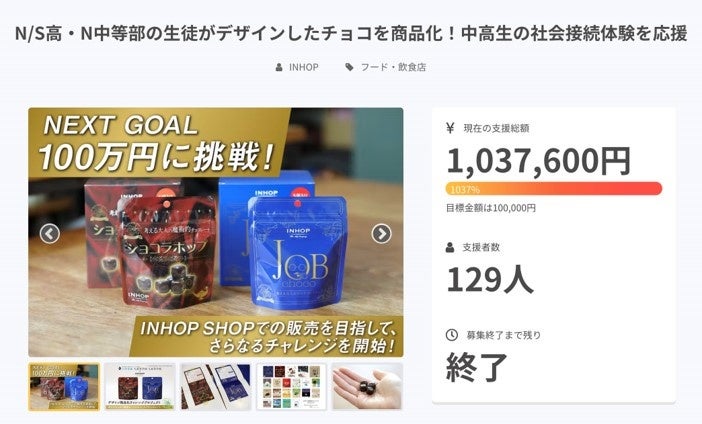This screenshot has height=424, width=702.
Task: Open the フード・飲食店 category link
Action: [393, 67]
